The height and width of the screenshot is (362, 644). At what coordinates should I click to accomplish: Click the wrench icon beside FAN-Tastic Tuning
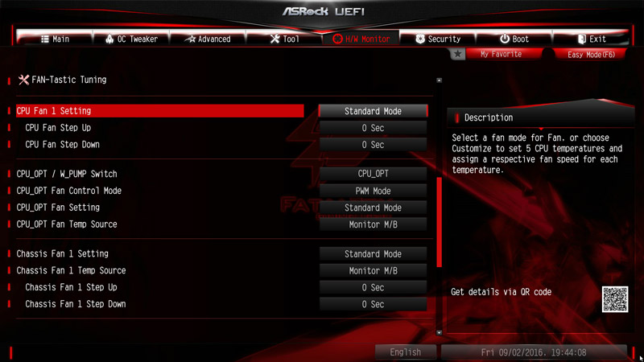point(23,80)
